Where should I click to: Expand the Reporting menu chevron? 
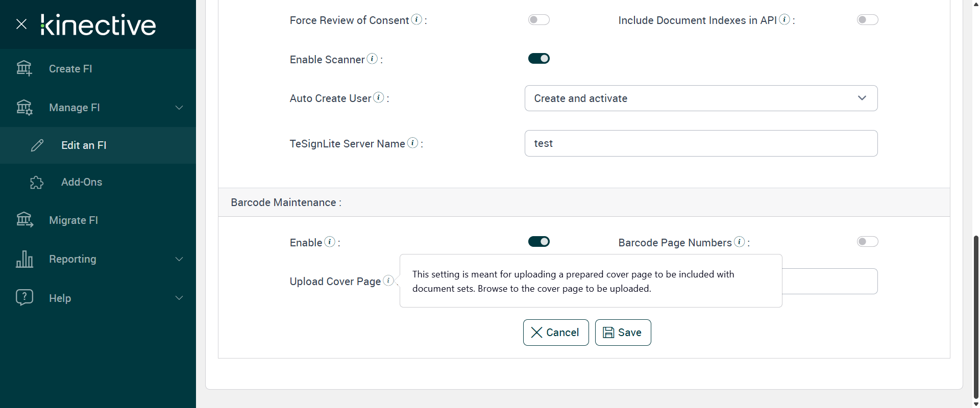tap(179, 259)
